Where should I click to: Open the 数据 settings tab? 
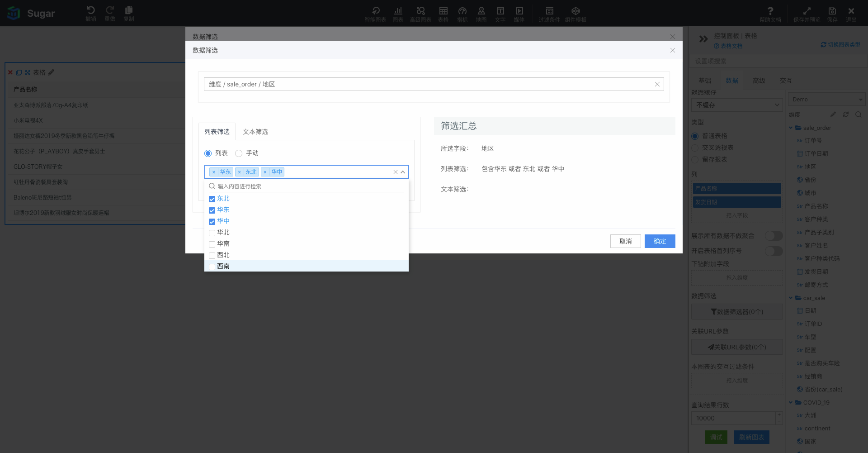point(732,81)
